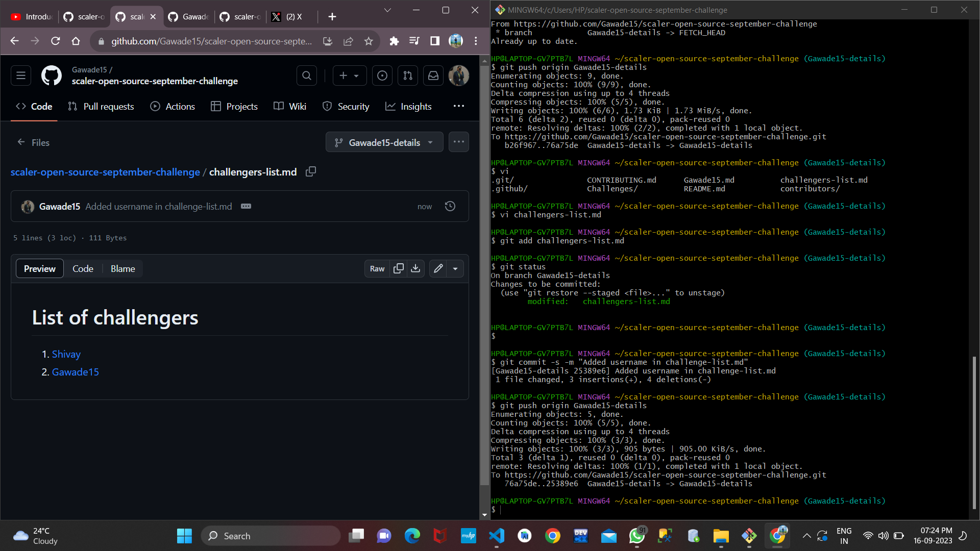Open the hamburger navigation menu

(x=20, y=75)
